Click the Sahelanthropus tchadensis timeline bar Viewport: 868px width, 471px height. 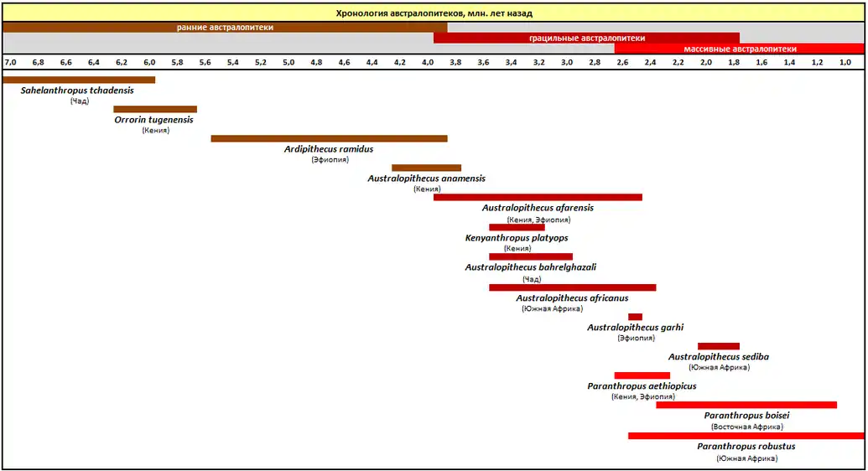click(x=79, y=80)
